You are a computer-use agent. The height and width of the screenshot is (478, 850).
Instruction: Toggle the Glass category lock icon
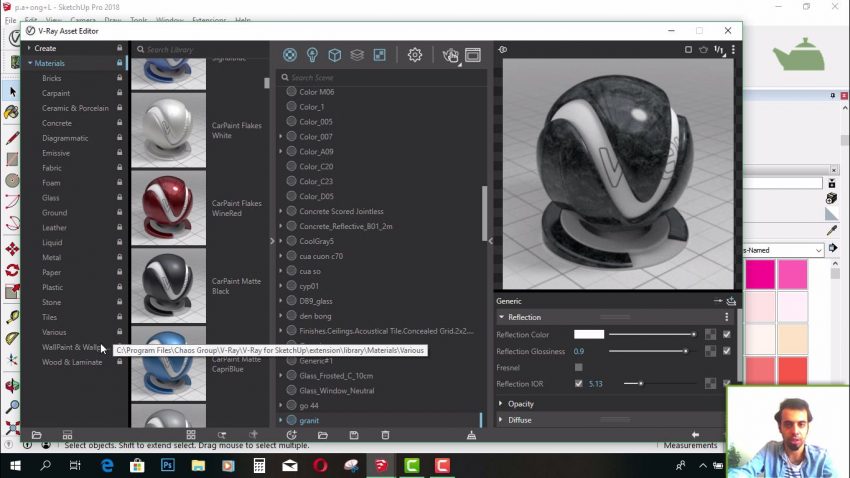(119, 198)
